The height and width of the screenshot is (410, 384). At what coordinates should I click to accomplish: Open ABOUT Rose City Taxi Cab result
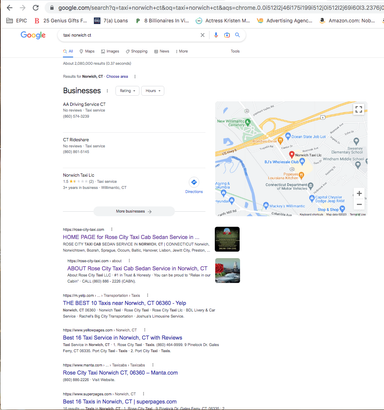(137, 268)
